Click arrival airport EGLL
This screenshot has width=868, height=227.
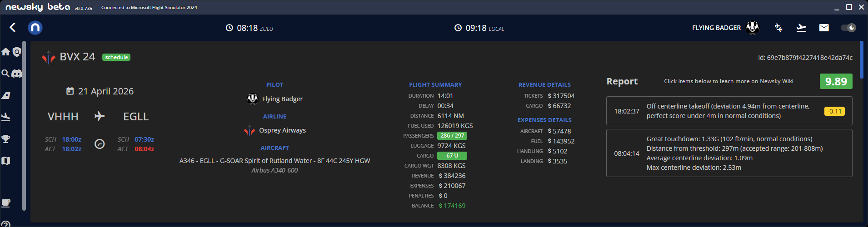(136, 117)
